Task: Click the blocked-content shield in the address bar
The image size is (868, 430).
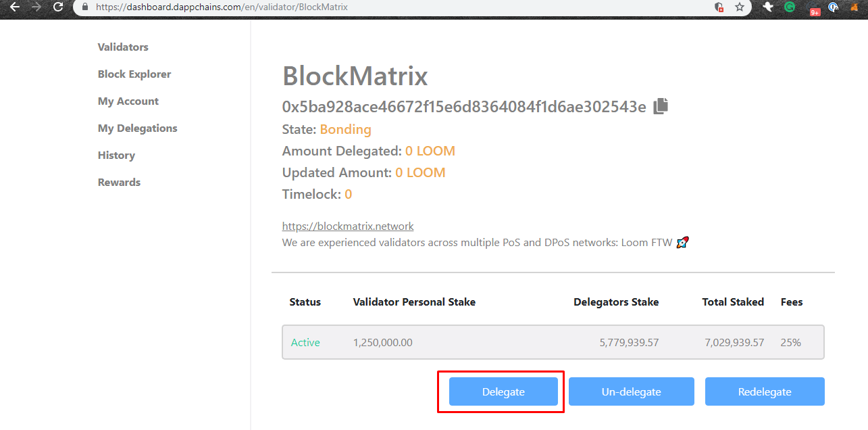Action: coord(720,8)
